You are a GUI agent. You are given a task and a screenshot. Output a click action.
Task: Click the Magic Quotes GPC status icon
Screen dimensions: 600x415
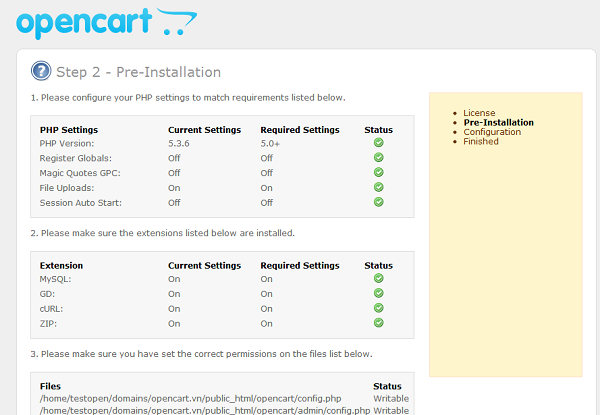[x=378, y=173]
